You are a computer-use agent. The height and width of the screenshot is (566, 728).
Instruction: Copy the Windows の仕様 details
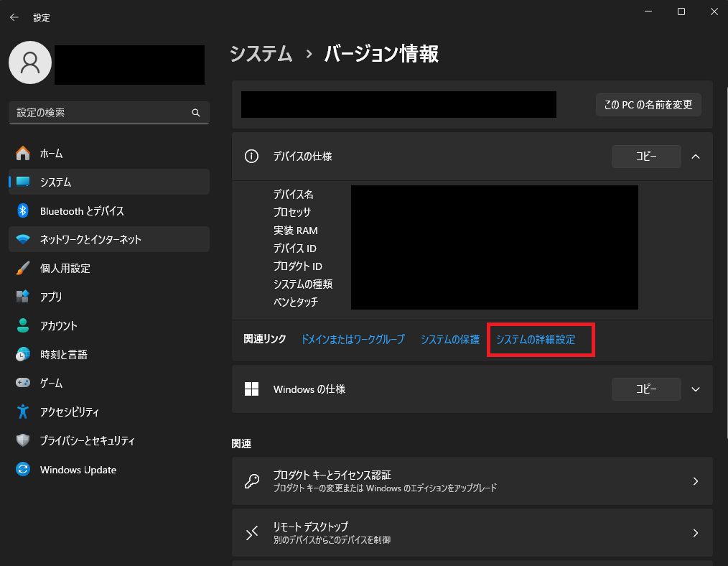click(646, 389)
